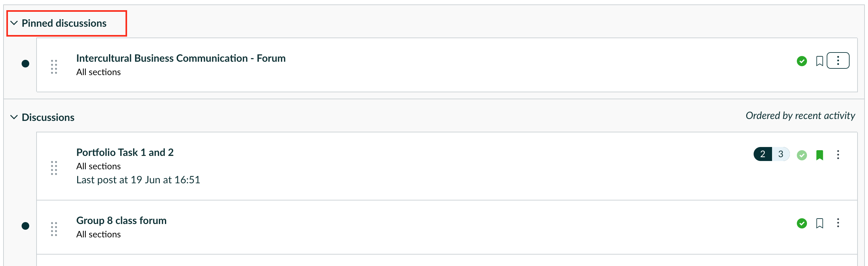
Task: Open options menu for Portfolio Task 1 and 2
Action: pyautogui.click(x=838, y=155)
